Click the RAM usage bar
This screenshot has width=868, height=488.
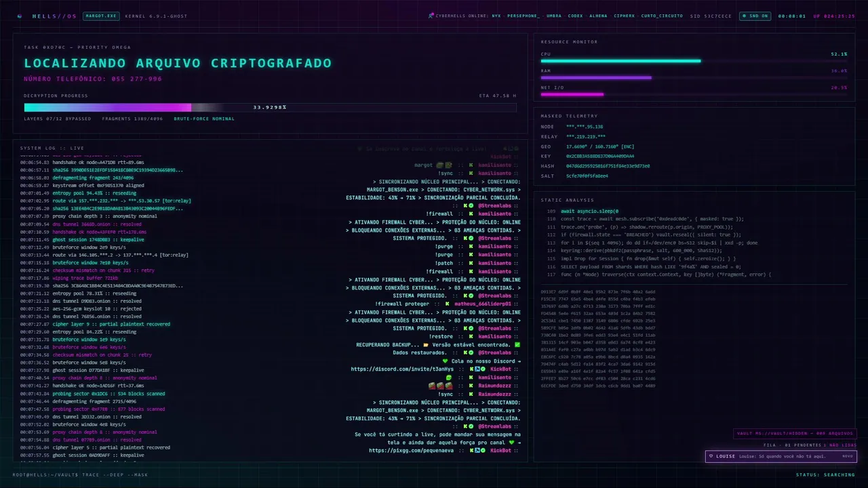tap(694, 78)
